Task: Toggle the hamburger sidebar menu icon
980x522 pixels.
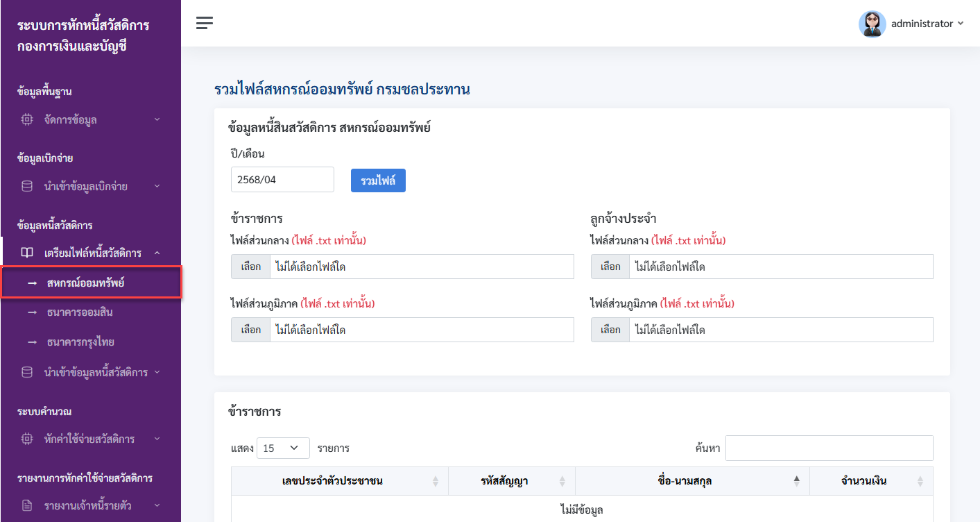Action: click(x=205, y=23)
